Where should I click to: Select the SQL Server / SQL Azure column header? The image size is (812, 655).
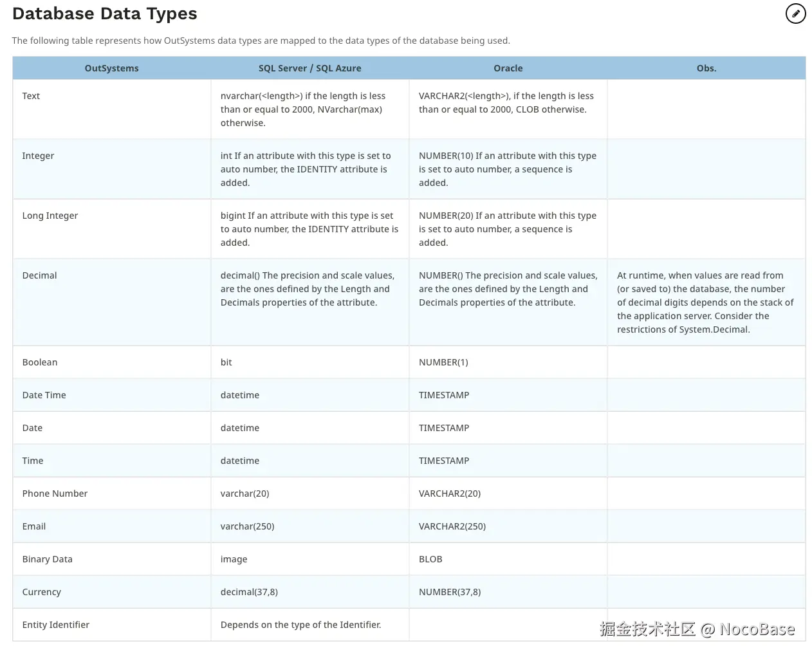point(309,68)
